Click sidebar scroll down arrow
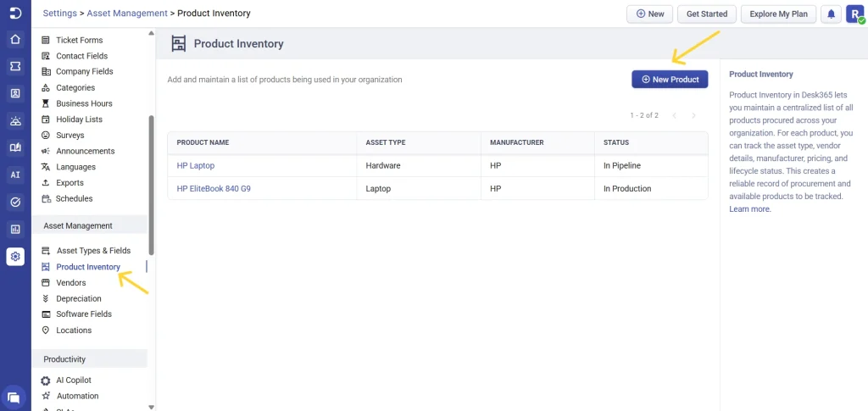The width and height of the screenshot is (868, 411). [x=151, y=407]
